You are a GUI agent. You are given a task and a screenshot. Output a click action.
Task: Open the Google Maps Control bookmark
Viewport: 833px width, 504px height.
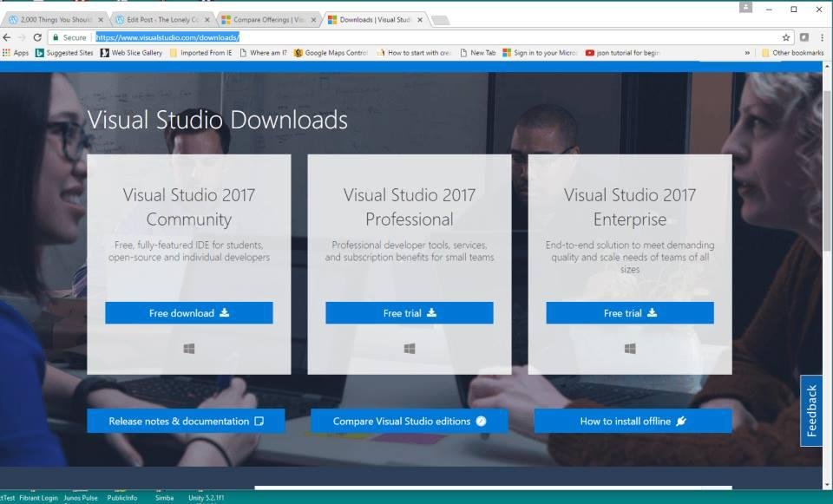331,53
